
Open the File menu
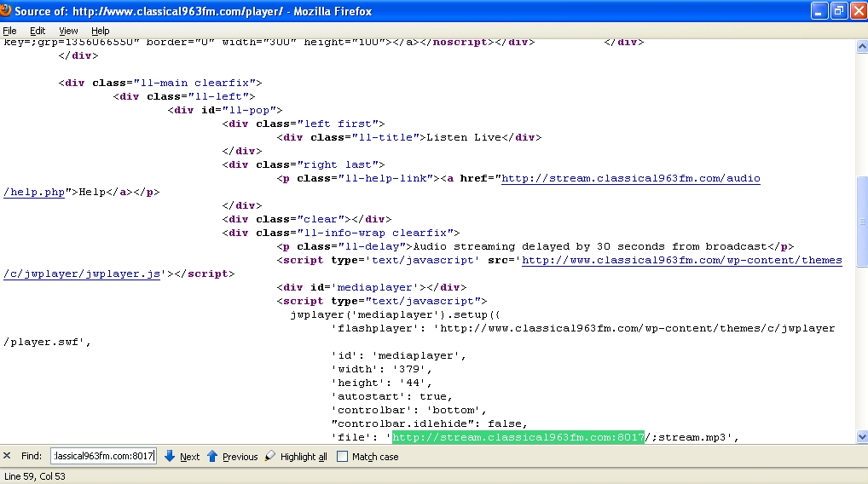click(9, 31)
